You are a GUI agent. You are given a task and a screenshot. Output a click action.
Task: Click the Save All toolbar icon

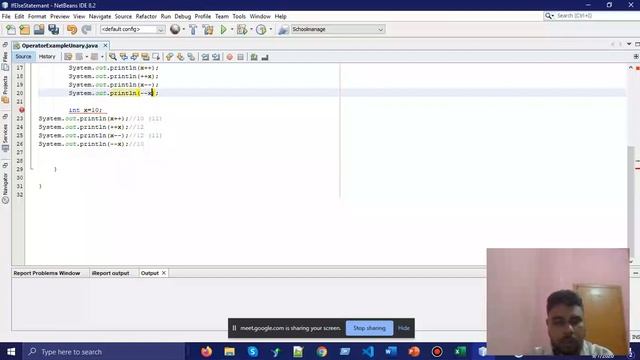(x=53, y=29)
